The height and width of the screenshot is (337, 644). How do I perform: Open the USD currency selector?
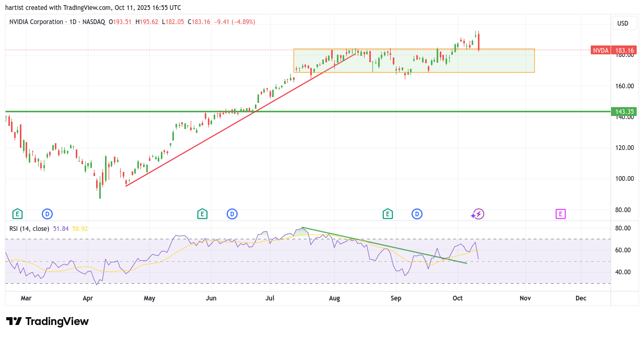[623, 23]
